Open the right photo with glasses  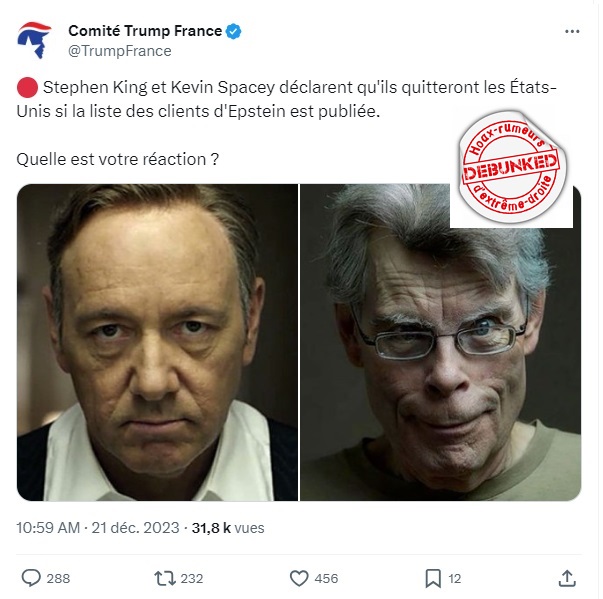point(440,342)
